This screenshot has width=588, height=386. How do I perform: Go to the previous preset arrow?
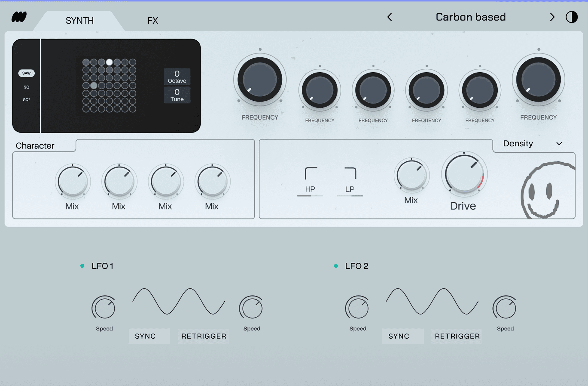[390, 17]
